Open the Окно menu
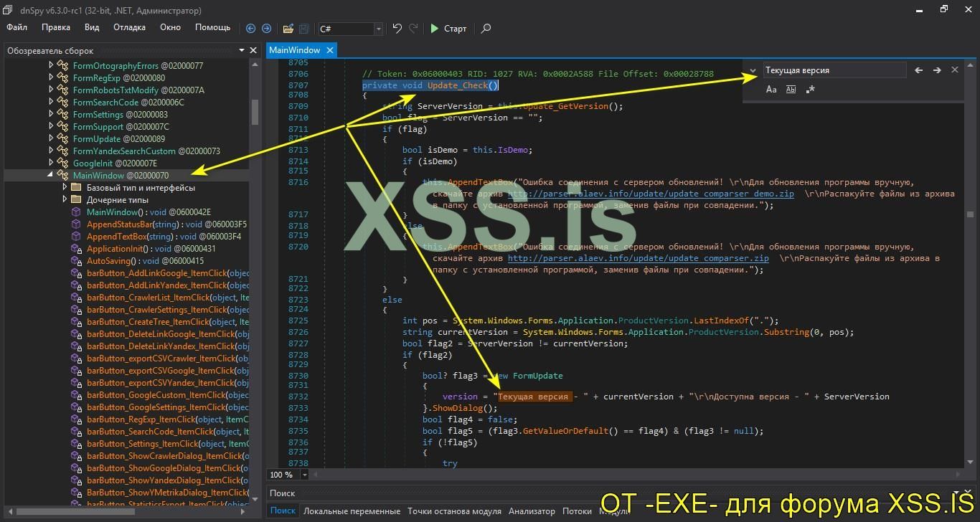The width and height of the screenshot is (980, 522). 170,27
